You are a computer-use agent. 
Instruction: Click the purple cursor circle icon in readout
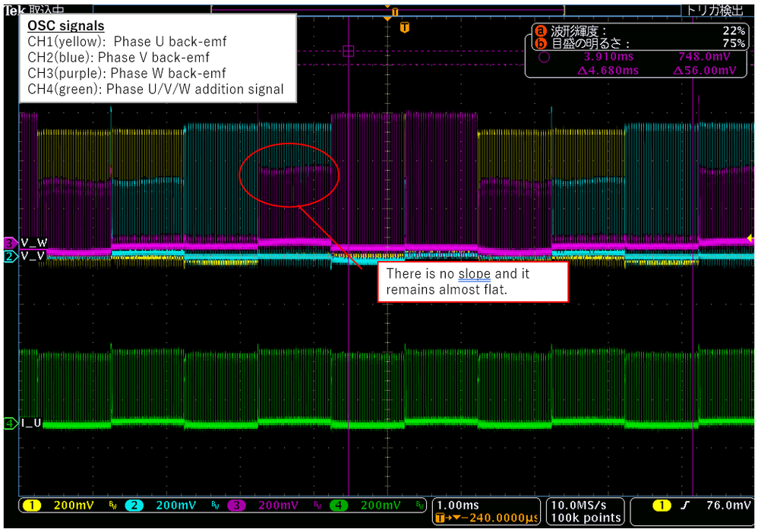[544, 58]
